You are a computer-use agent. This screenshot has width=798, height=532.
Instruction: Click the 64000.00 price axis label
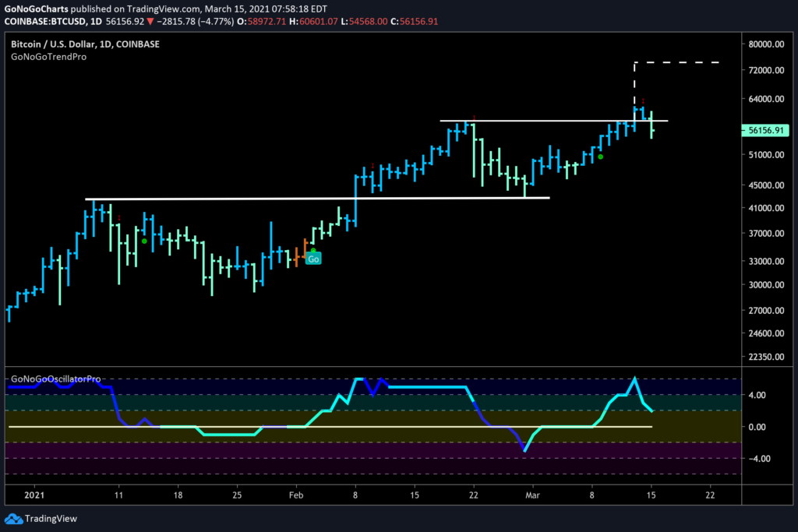tap(766, 99)
